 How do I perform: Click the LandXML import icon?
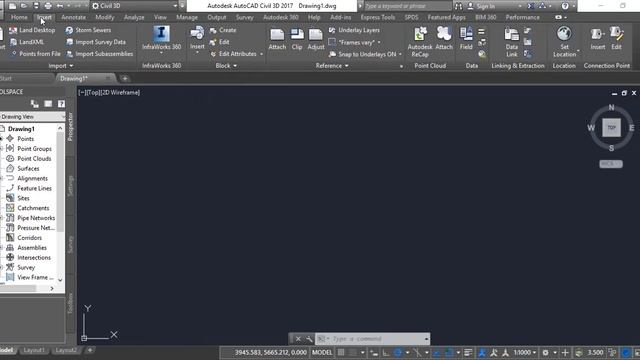click(13, 42)
